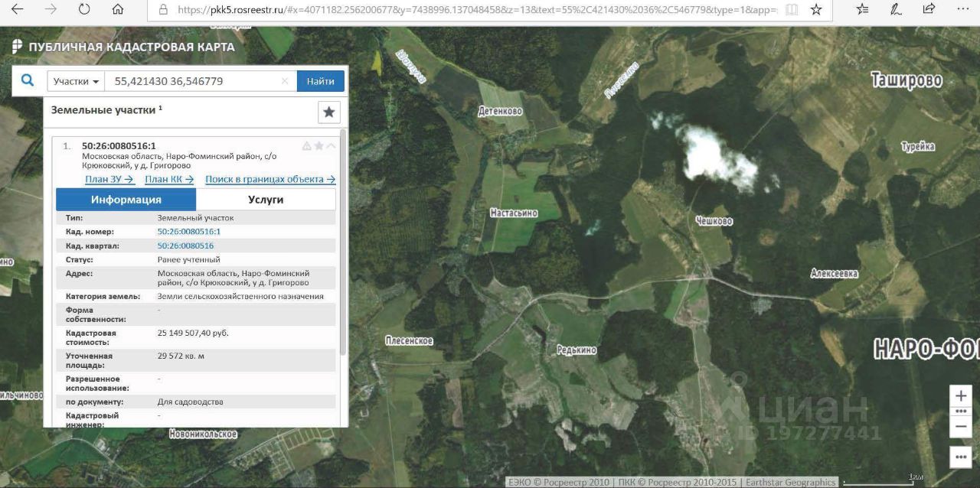The image size is (980, 488).
Task: Open the browser settings and more menu
Action: pyautogui.click(x=962, y=9)
